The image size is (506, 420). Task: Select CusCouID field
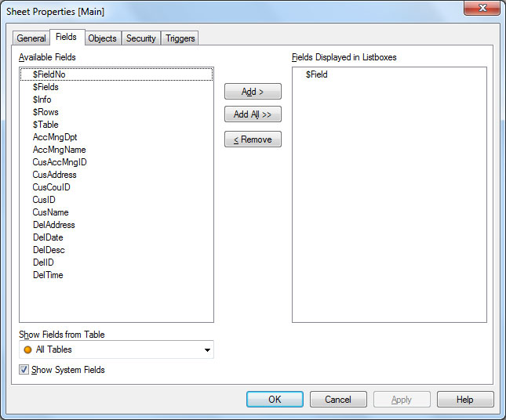click(x=116, y=187)
